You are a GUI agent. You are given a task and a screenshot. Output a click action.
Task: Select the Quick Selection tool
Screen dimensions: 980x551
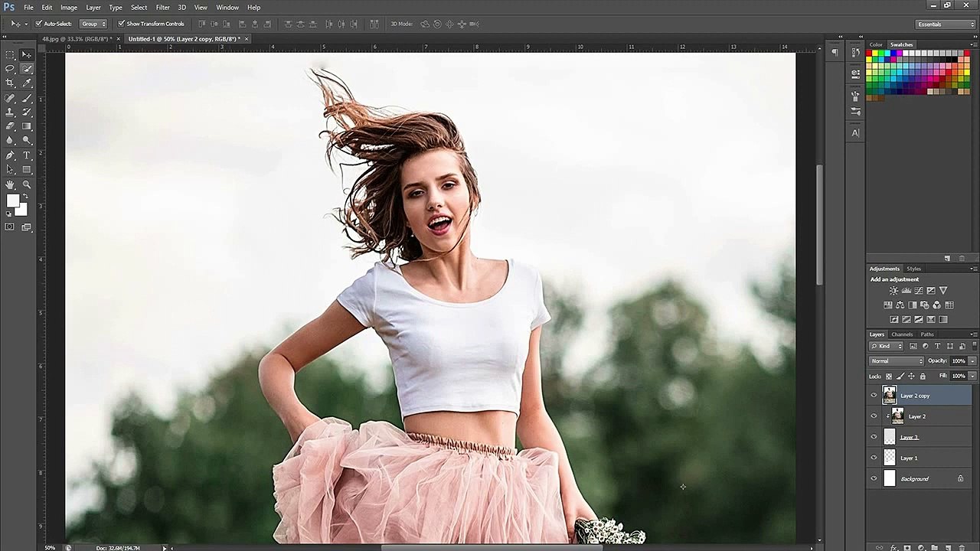pos(27,69)
